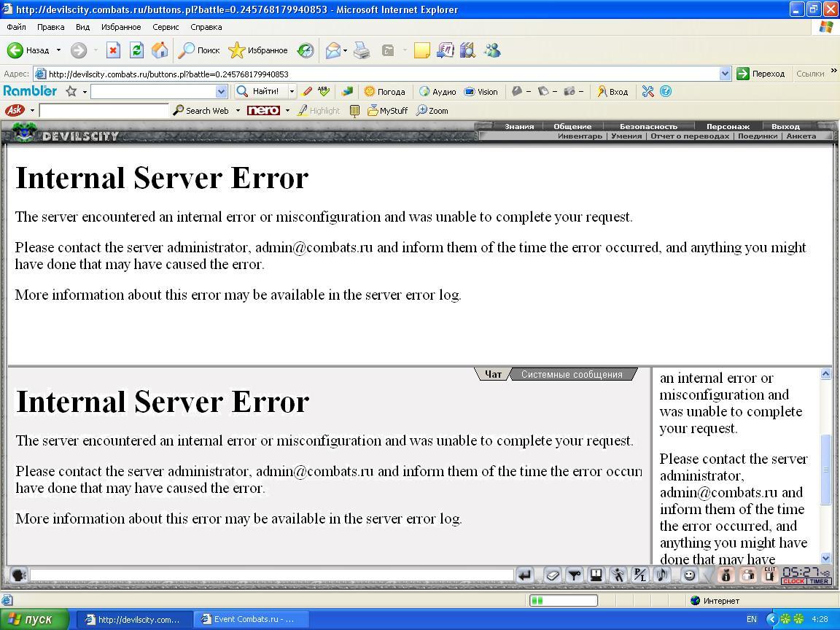Open the Mail envelope icon
The image size is (840, 630).
click(x=332, y=50)
